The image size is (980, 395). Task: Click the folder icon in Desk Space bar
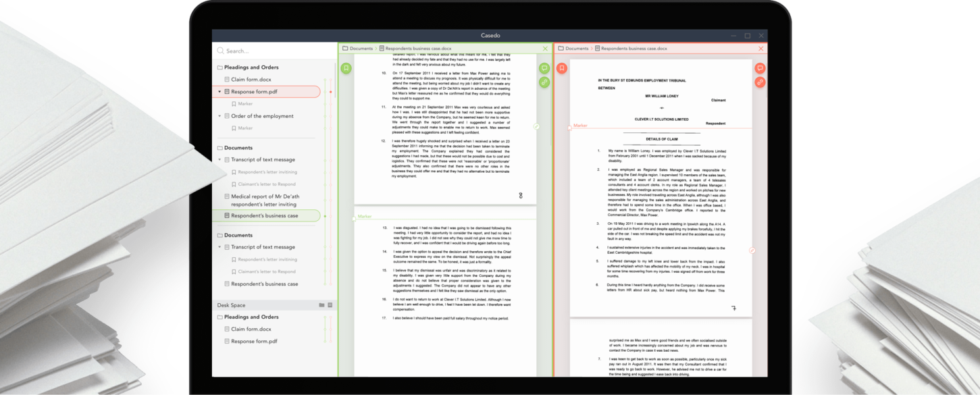[x=321, y=305]
